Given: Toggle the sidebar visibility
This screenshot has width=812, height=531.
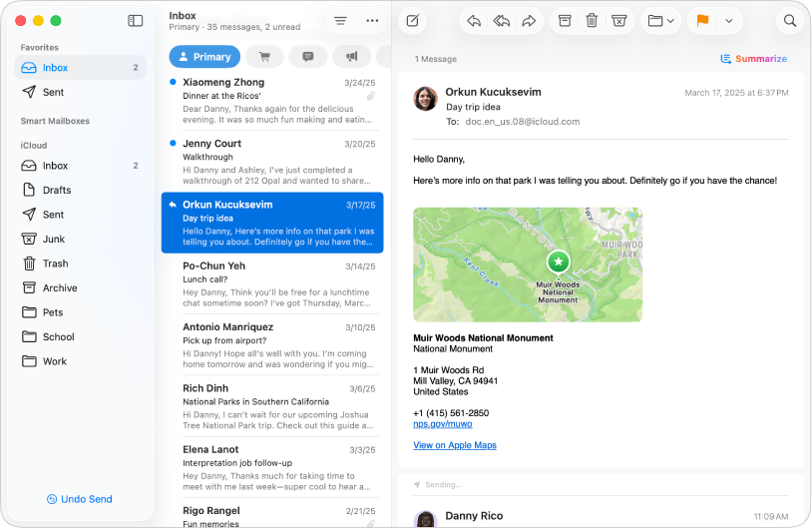Looking at the screenshot, I should [x=136, y=20].
